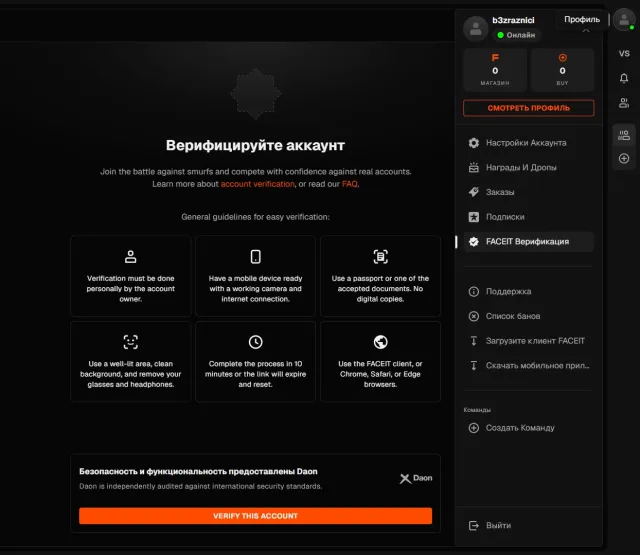Click the Онлайн status indicator
This screenshot has width=640, height=555.
tap(516, 35)
